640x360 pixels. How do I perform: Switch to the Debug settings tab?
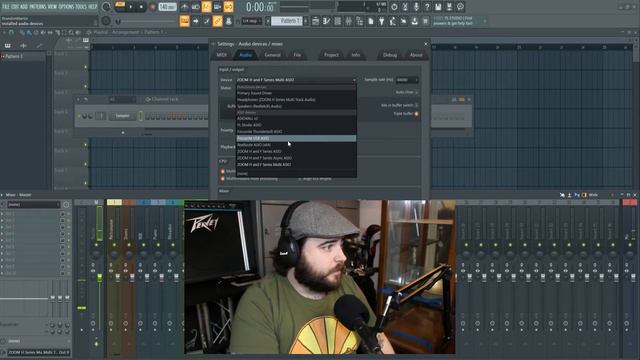[x=390, y=55]
